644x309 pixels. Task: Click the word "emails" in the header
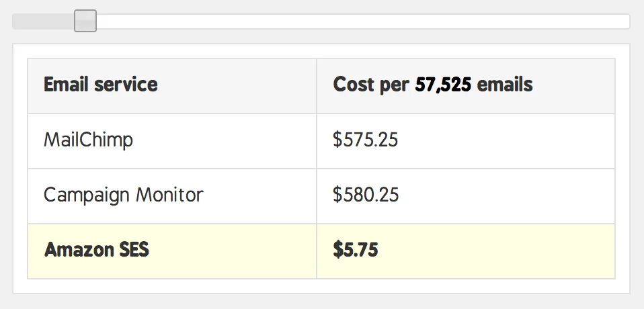(x=505, y=85)
